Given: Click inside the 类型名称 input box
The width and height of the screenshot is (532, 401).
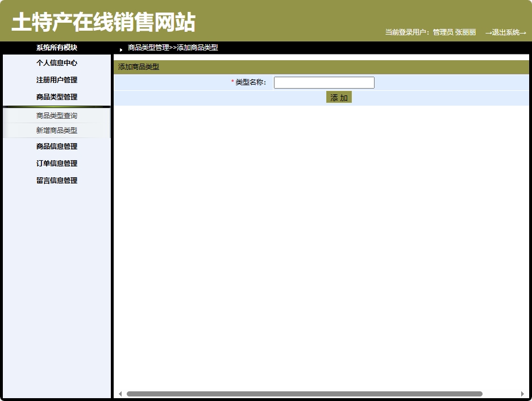Looking at the screenshot, I should (323, 82).
